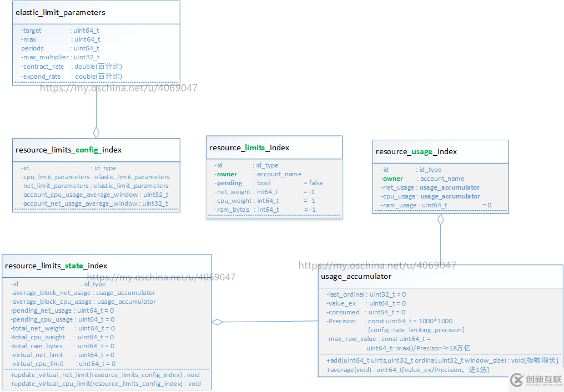Screen dimensions: 564x392
Task: Click the aggregation diamond below resource_usage_index
Action: point(441,220)
